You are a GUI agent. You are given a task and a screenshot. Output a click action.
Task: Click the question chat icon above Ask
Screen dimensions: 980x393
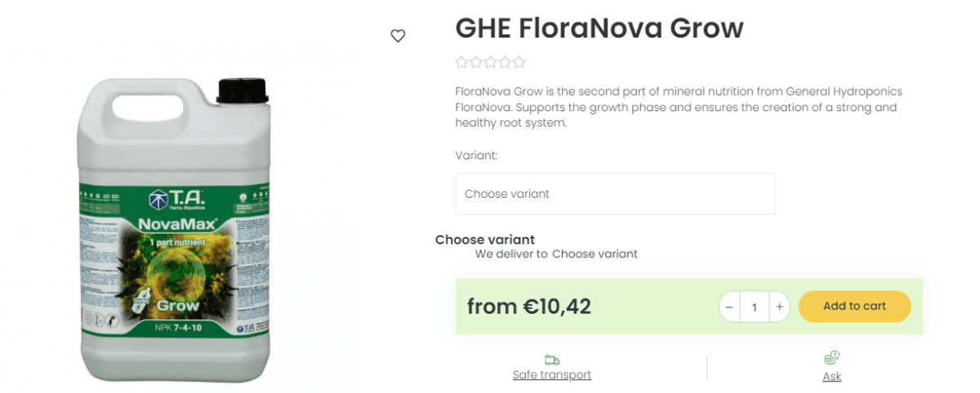831,358
